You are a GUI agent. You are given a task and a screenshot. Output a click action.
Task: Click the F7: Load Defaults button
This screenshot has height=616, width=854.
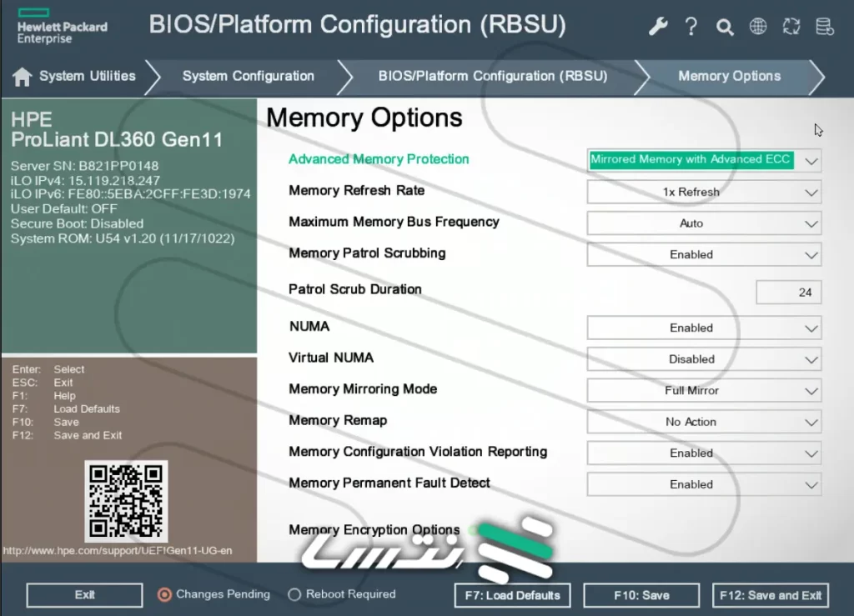click(x=512, y=595)
